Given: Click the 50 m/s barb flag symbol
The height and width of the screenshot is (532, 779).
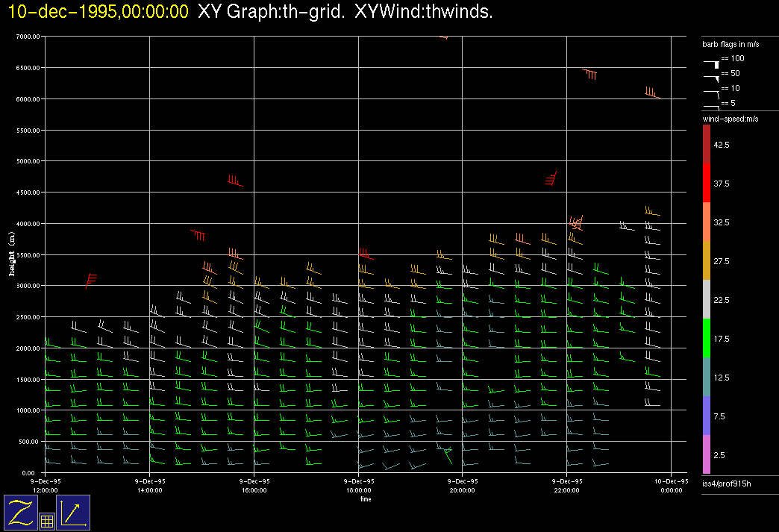Looking at the screenshot, I should coord(711,76).
